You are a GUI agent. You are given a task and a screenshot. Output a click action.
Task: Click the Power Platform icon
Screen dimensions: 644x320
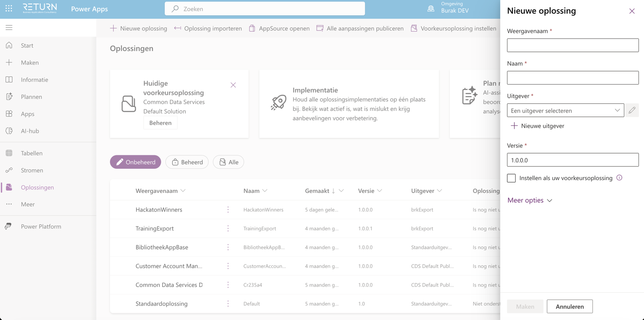tap(8, 226)
